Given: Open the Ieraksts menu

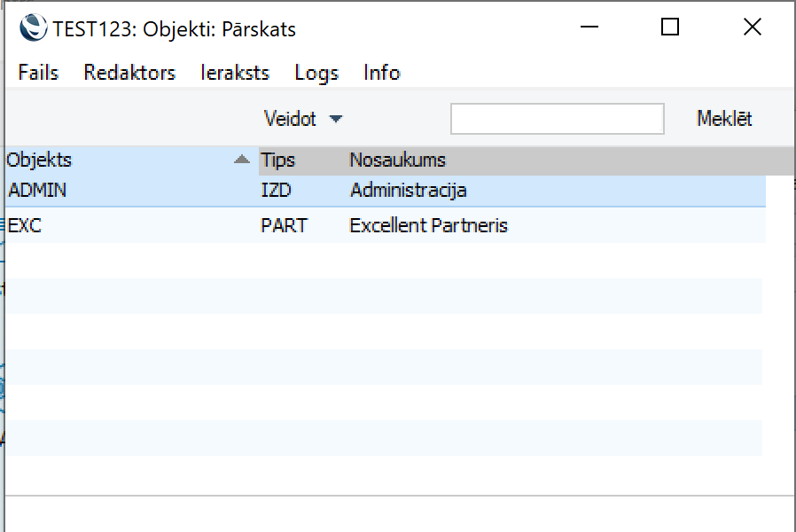Looking at the screenshot, I should click(235, 73).
